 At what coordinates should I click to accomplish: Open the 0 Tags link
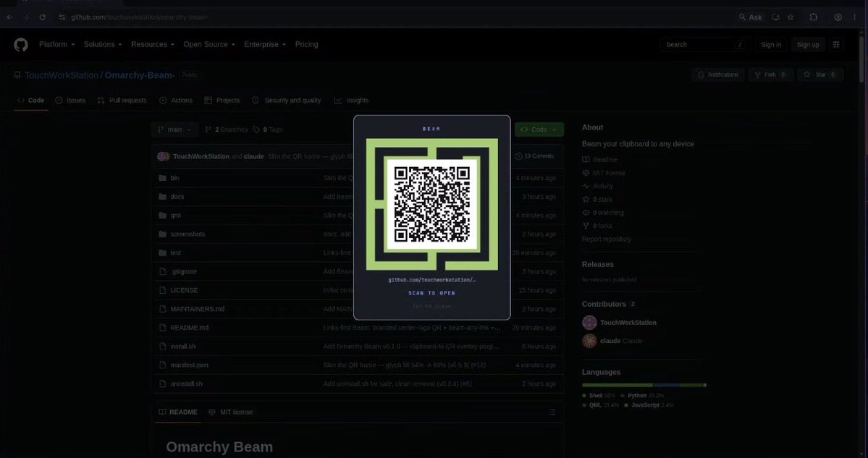click(268, 130)
